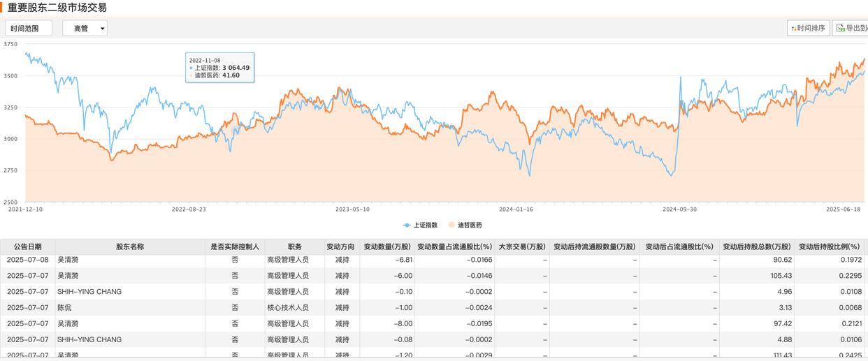This screenshot has width=868, height=361.
Task: Open the 高管 dropdown filter
Action: [x=85, y=28]
